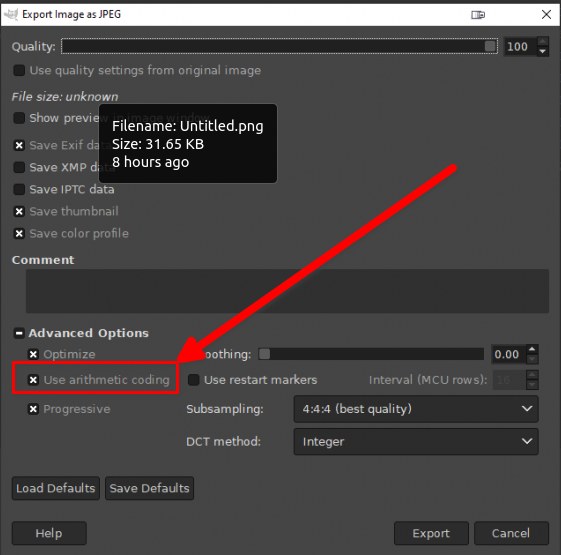The height and width of the screenshot is (555, 561).
Task: Click the Load Defaults button
Action: click(56, 488)
